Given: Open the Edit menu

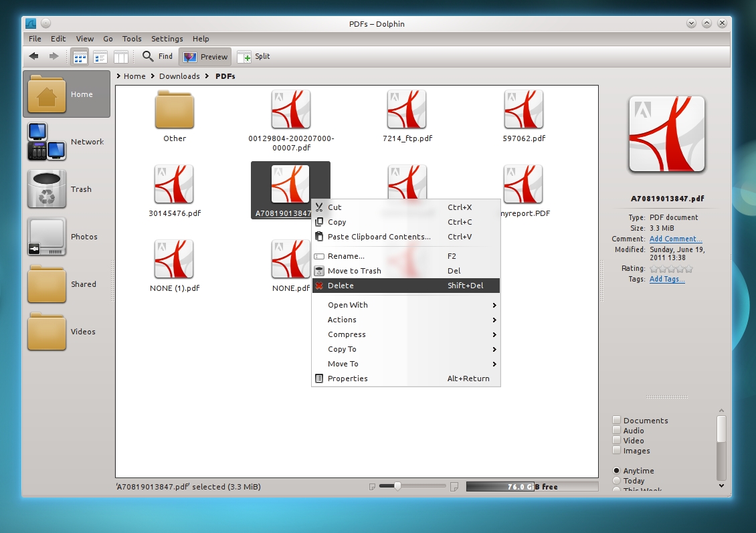Looking at the screenshot, I should coord(58,39).
